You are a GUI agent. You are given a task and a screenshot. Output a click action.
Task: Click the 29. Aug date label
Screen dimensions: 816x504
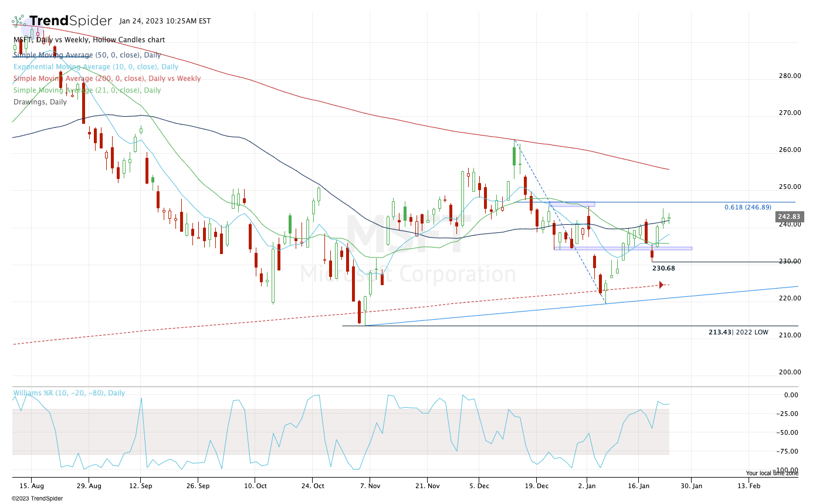pos(88,486)
